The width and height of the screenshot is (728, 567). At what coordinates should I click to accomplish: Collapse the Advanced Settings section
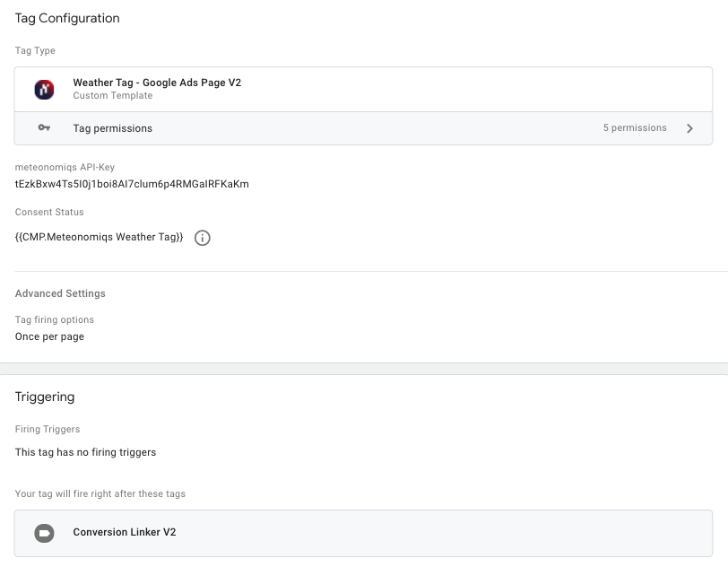59,293
